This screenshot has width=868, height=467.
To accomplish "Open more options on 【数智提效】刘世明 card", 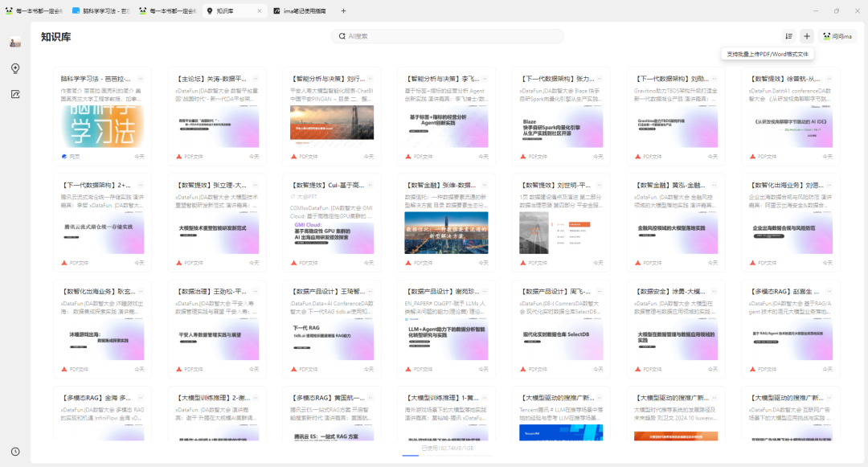I will [x=600, y=185].
